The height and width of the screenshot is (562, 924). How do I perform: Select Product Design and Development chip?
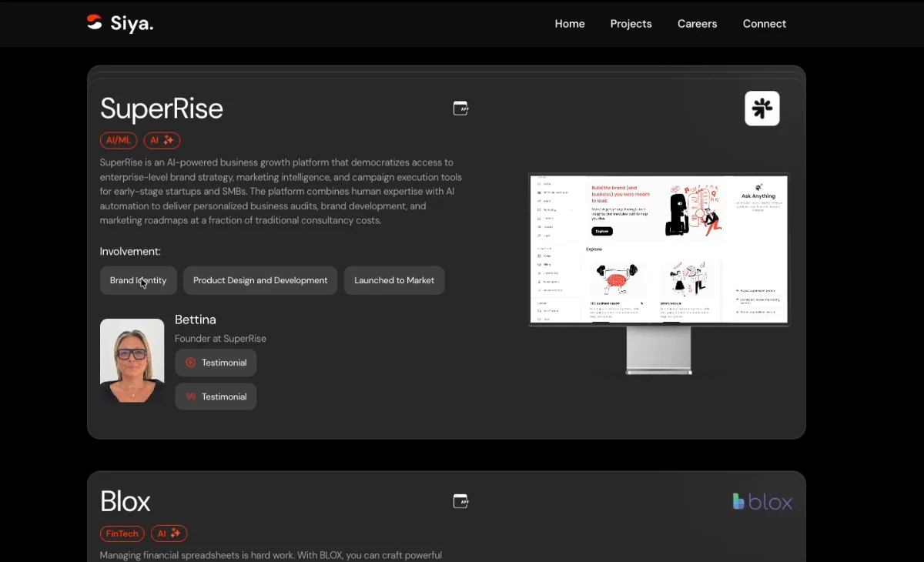260,280
